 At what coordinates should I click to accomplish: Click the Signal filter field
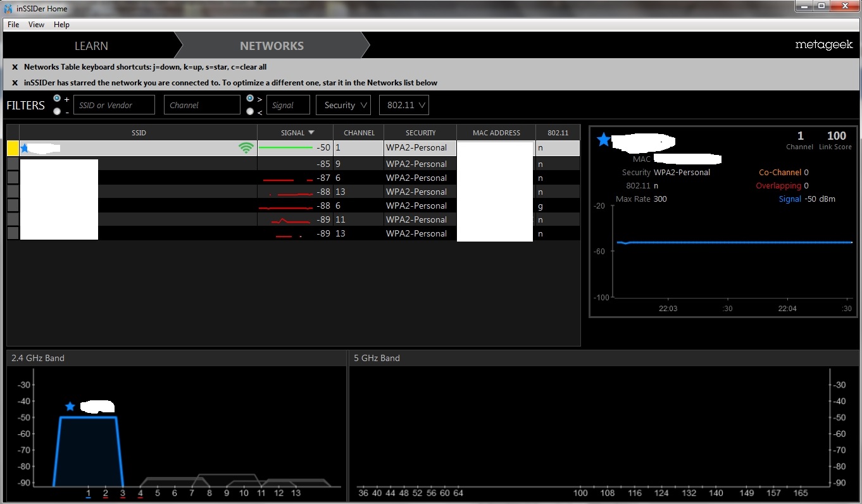click(288, 105)
